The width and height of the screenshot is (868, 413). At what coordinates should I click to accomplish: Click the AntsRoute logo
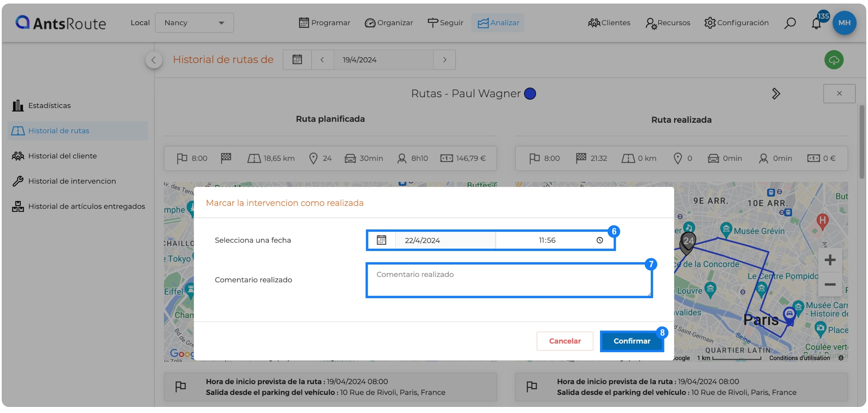coord(61,23)
